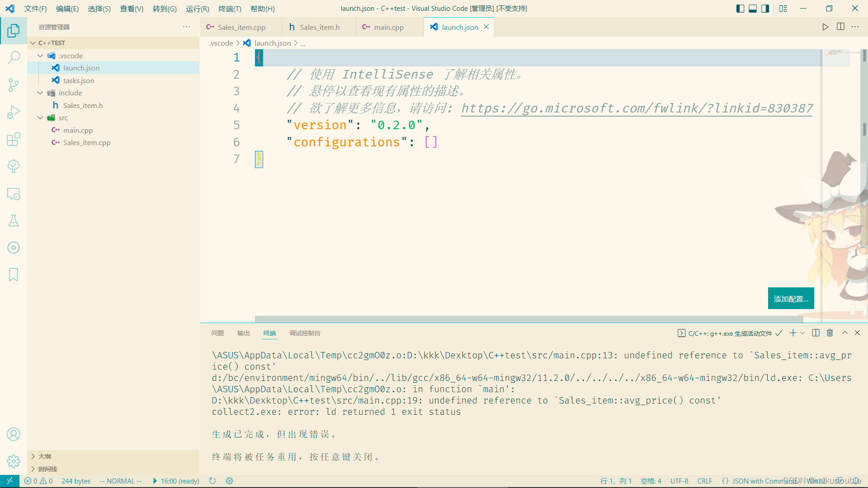The height and width of the screenshot is (488, 868).
Task: Open the Bookmarks view icon
Action: (14, 275)
